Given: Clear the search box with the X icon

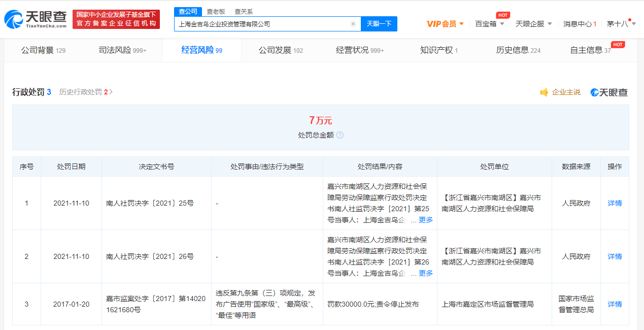Looking at the screenshot, I should (x=353, y=24).
